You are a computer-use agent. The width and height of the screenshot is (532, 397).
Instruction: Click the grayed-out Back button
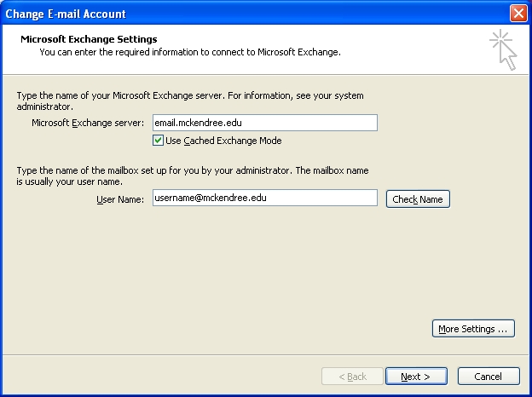pyautogui.click(x=352, y=376)
